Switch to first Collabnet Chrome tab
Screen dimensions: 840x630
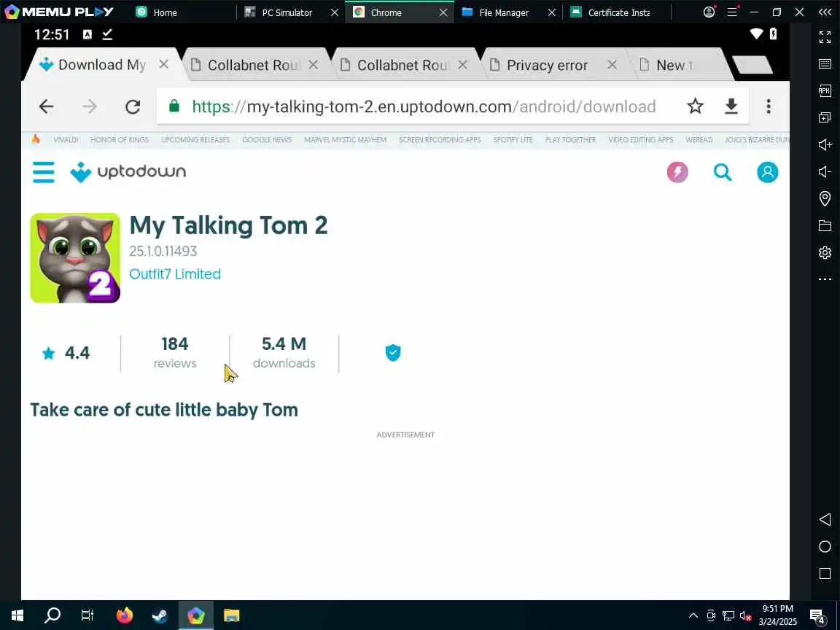click(x=246, y=66)
